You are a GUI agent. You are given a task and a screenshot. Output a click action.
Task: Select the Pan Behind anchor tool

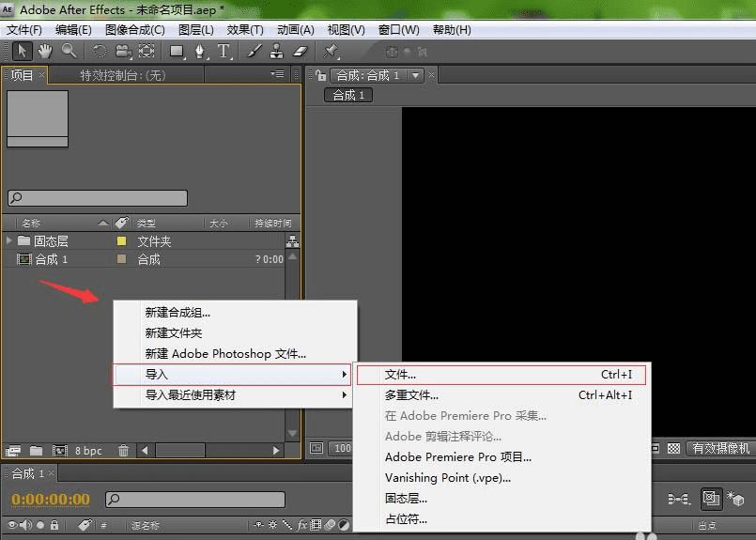coord(147,51)
